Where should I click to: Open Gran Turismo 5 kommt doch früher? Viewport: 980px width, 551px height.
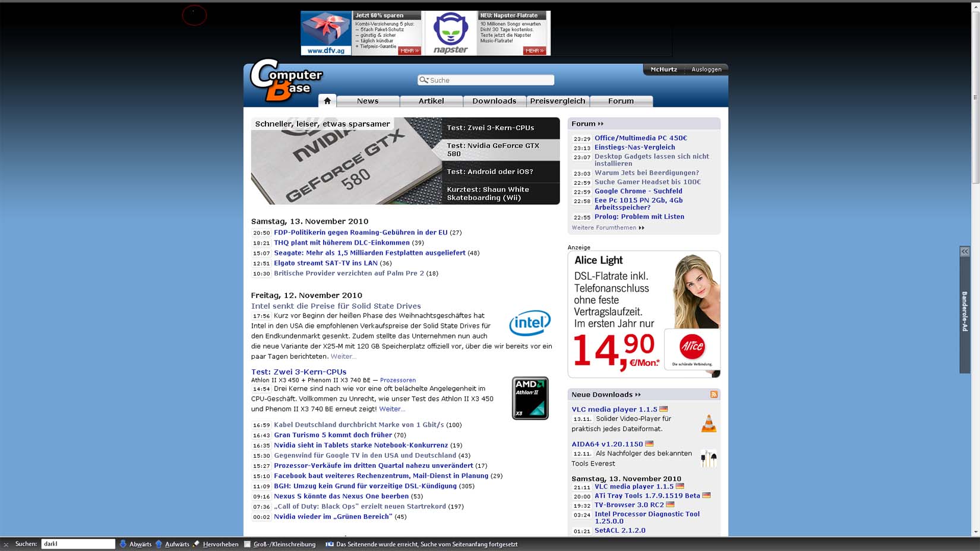point(333,435)
